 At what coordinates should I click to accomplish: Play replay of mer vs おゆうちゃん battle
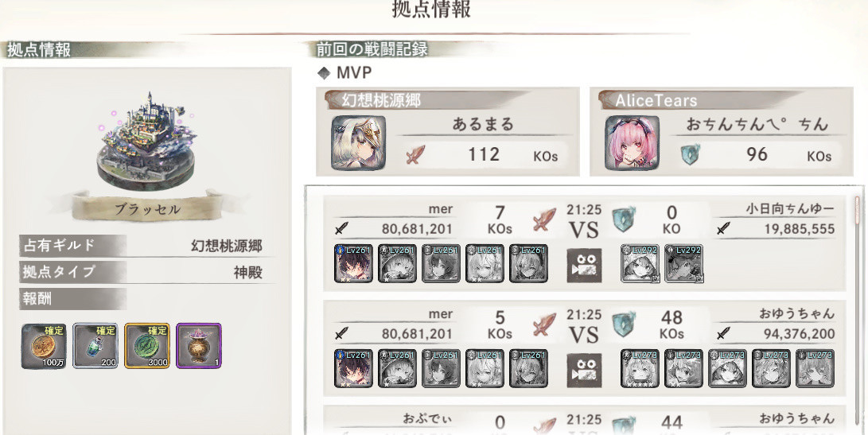[584, 371]
